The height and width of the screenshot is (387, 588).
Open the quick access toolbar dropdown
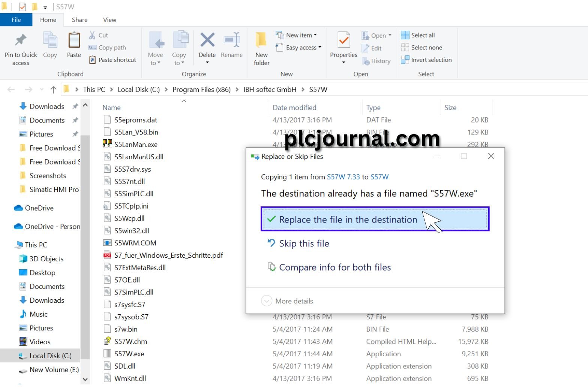point(45,7)
